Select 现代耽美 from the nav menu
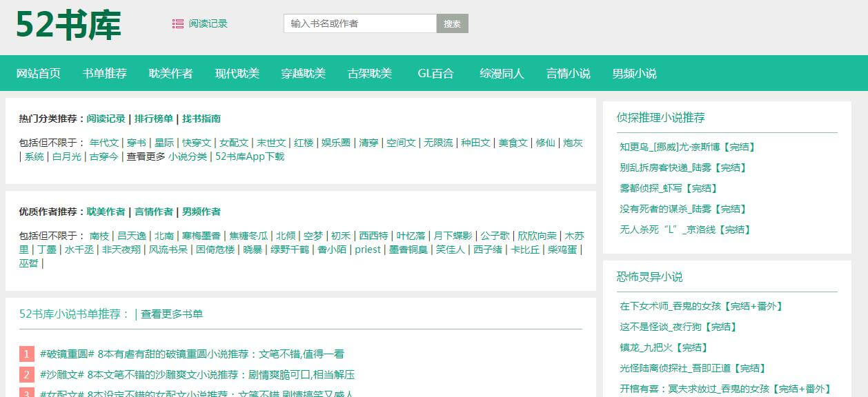 click(x=237, y=73)
